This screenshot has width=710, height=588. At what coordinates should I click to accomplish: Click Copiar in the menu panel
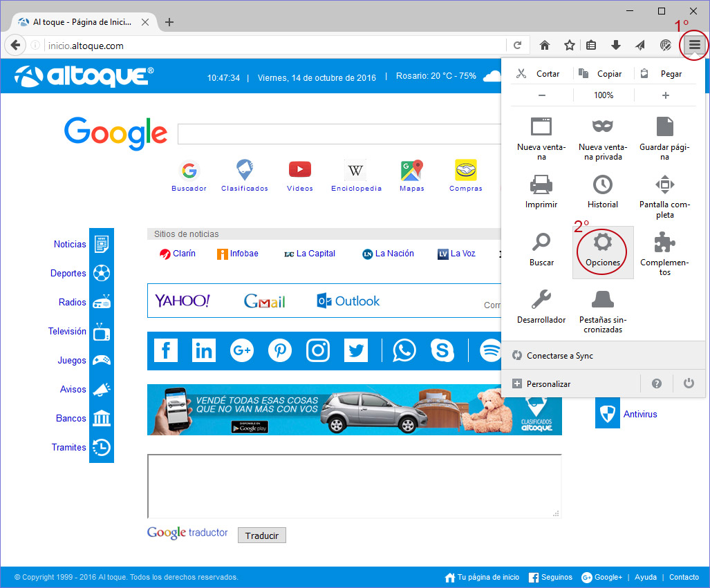(x=601, y=73)
